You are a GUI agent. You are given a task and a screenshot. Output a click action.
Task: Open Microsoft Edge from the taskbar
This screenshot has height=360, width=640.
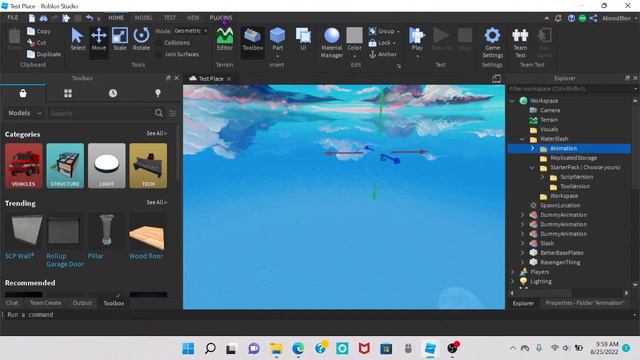[298, 349]
